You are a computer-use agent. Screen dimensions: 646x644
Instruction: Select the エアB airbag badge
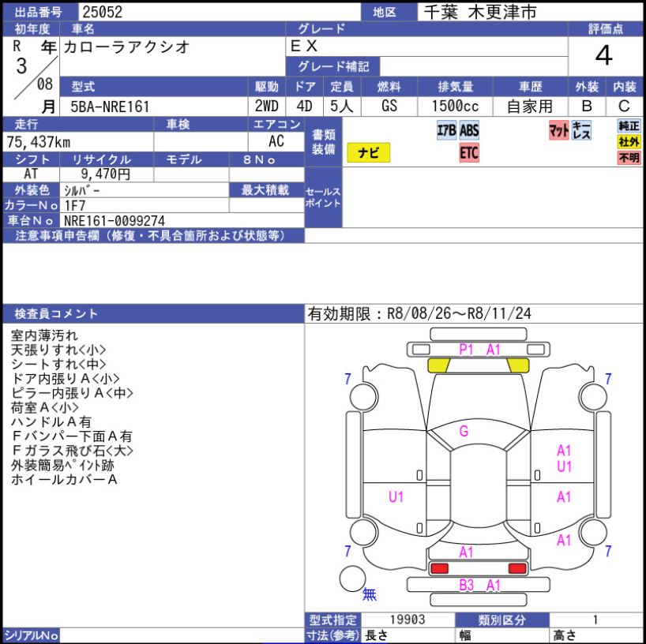(447, 130)
